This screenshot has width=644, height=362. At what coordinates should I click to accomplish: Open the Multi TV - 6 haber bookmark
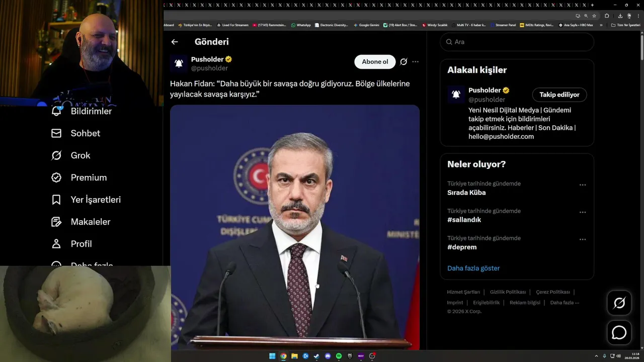[469, 25]
